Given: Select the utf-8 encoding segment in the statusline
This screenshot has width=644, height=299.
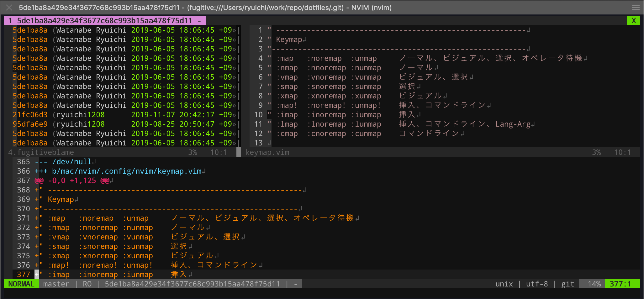Looking at the screenshot, I should pos(537,284).
